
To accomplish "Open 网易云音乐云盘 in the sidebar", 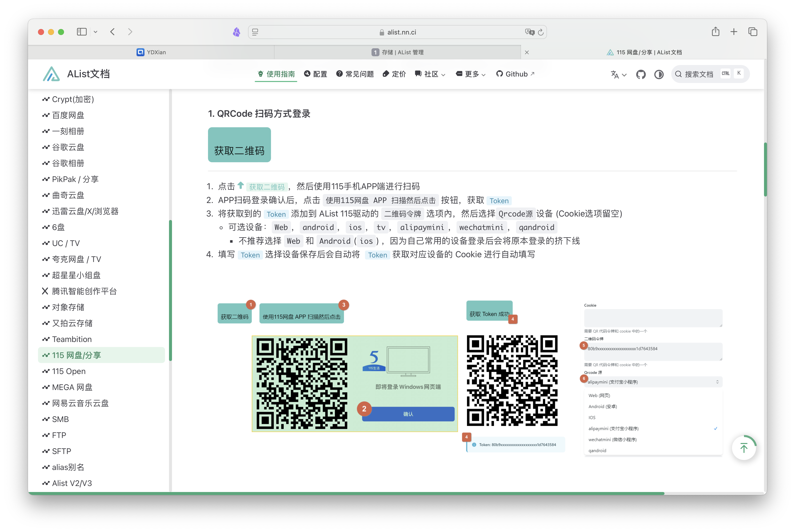I will [101, 403].
